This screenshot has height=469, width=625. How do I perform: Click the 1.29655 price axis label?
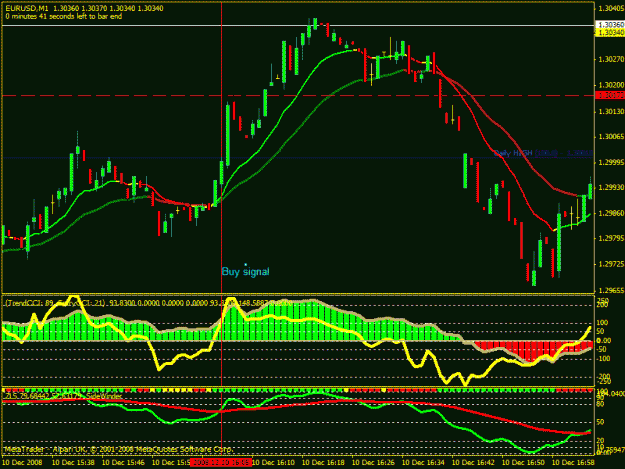pyautogui.click(x=611, y=290)
